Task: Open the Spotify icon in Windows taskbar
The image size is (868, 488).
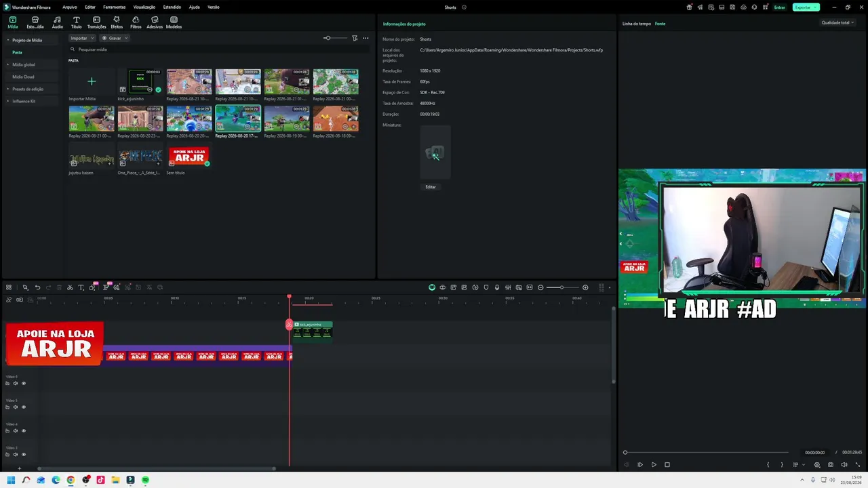Action: pyautogui.click(x=145, y=480)
